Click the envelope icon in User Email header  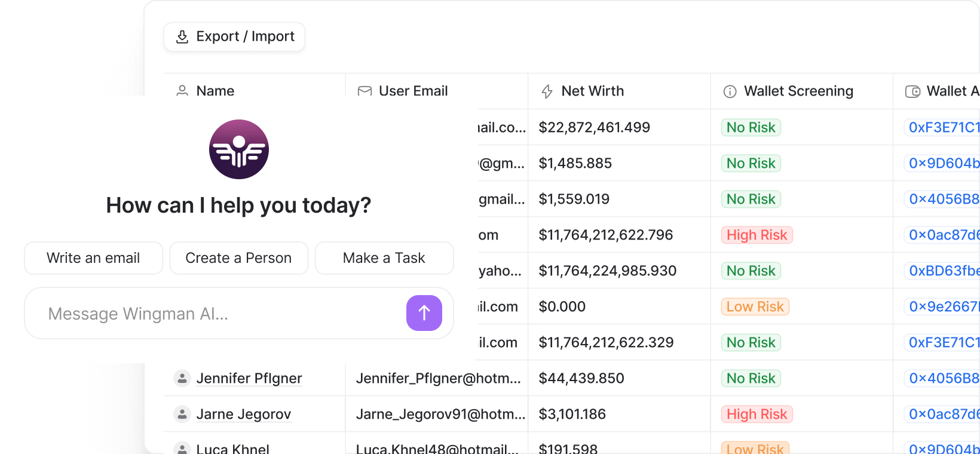[x=365, y=91]
